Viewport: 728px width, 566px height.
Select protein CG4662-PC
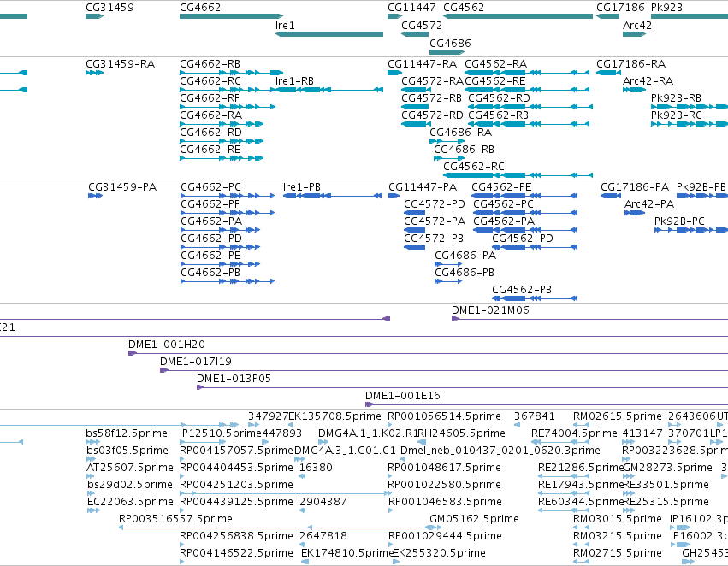point(228,196)
